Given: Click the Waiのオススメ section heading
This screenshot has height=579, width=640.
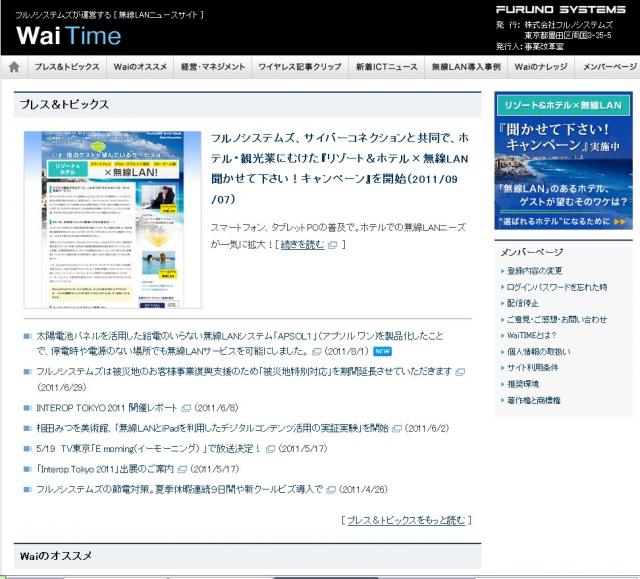Looking at the screenshot, I should (56, 556).
